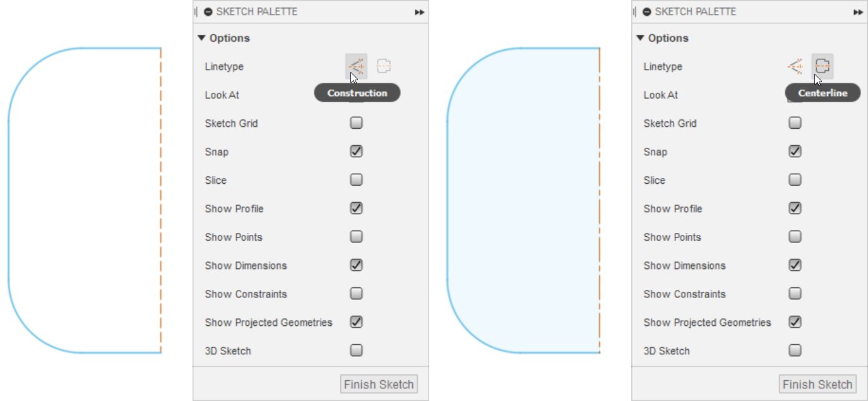This screenshot has width=868, height=401.
Task: Enable Sketch Grid in the left palette
Action: pos(356,123)
